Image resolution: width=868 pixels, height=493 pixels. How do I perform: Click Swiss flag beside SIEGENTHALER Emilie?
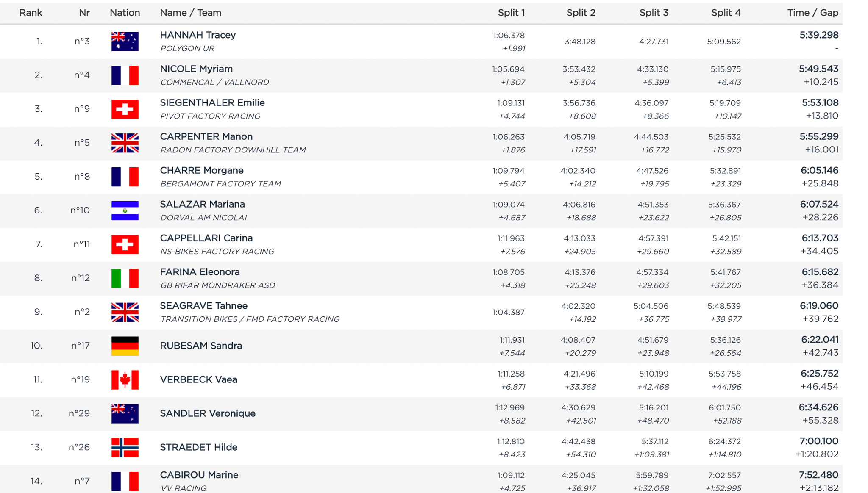125,109
